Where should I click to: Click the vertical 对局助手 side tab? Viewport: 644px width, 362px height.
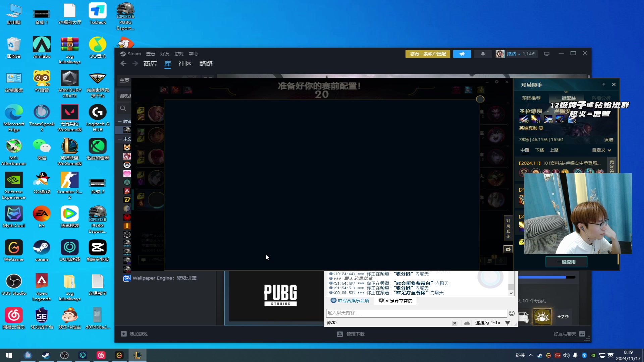pyautogui.click(x=508, y=228)
